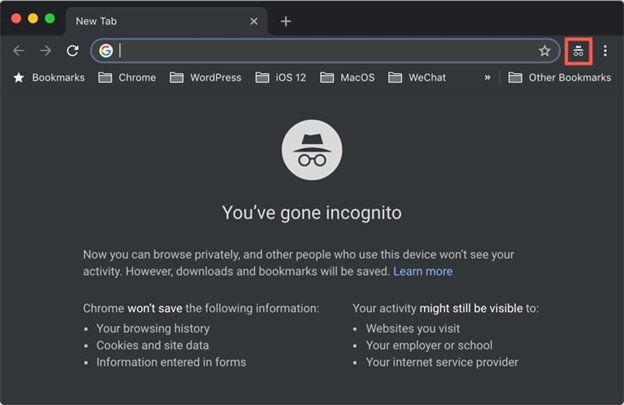Click "Your internet service provider" list item
Viewport: 624px width, 405px height.
pos(442,362)
